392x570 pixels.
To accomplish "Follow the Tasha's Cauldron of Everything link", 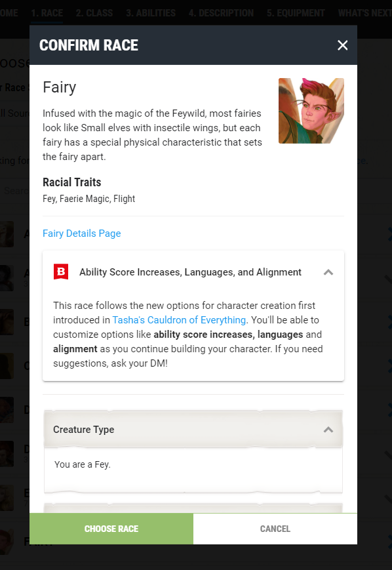I will click(x=179, y=320).
